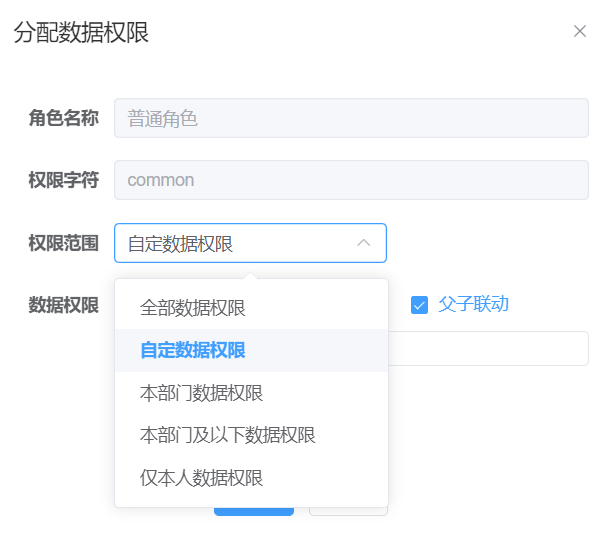The image size is (608, 534).
Task: Focus the 权限字符 field showing common
Action: click(351, 180)
